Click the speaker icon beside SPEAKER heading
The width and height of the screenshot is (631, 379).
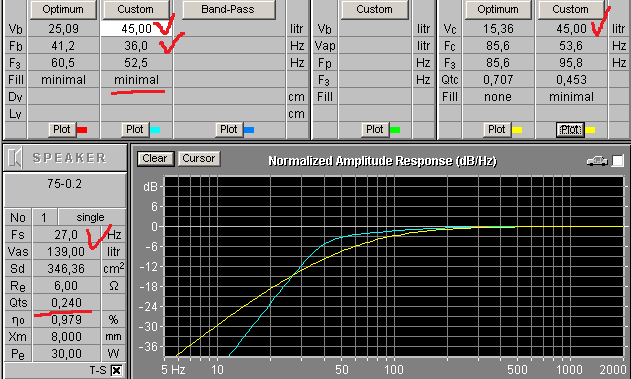pyautogui.click(x=15, y=158)
